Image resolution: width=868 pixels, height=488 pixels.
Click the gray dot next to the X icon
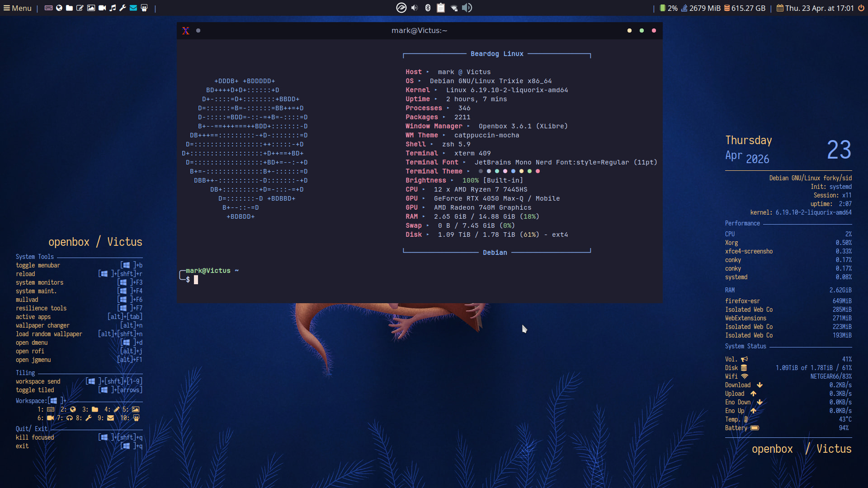pyautogui.click(x=198, y=31)
